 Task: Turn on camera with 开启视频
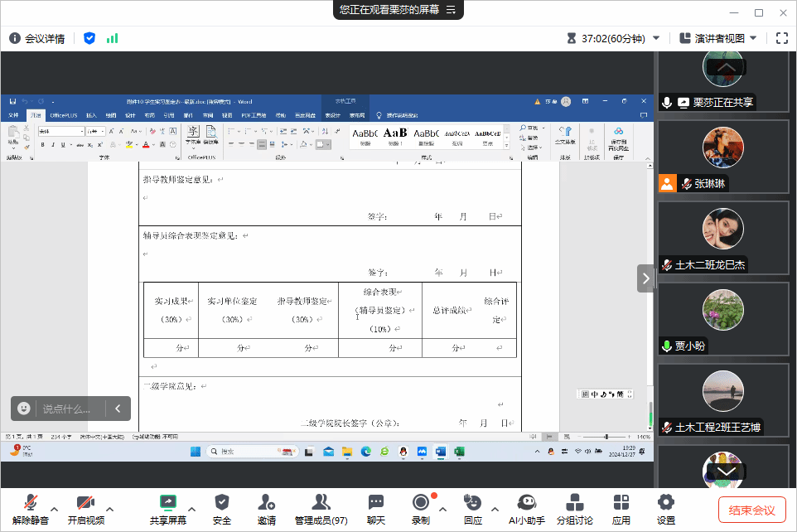click(x=85, y=508)
